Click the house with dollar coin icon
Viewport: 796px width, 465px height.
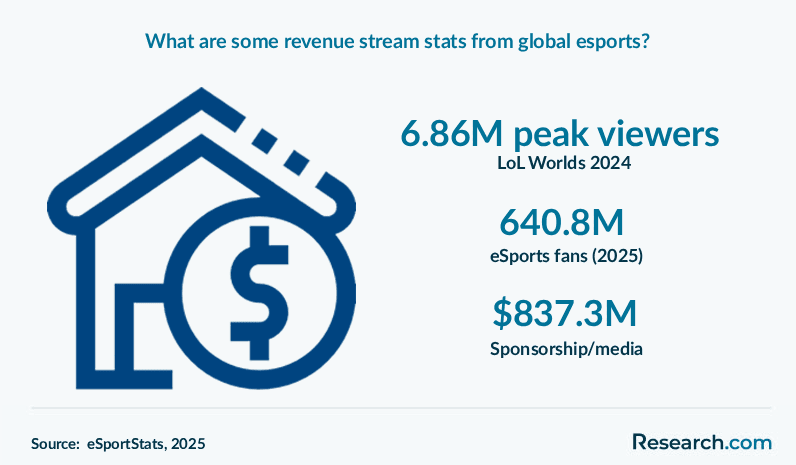(202, 239)
